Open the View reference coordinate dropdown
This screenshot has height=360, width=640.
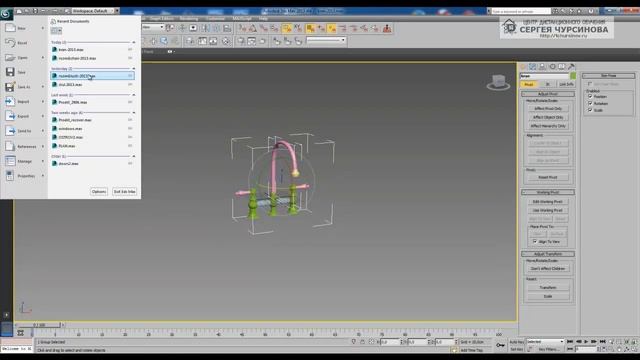153,27
